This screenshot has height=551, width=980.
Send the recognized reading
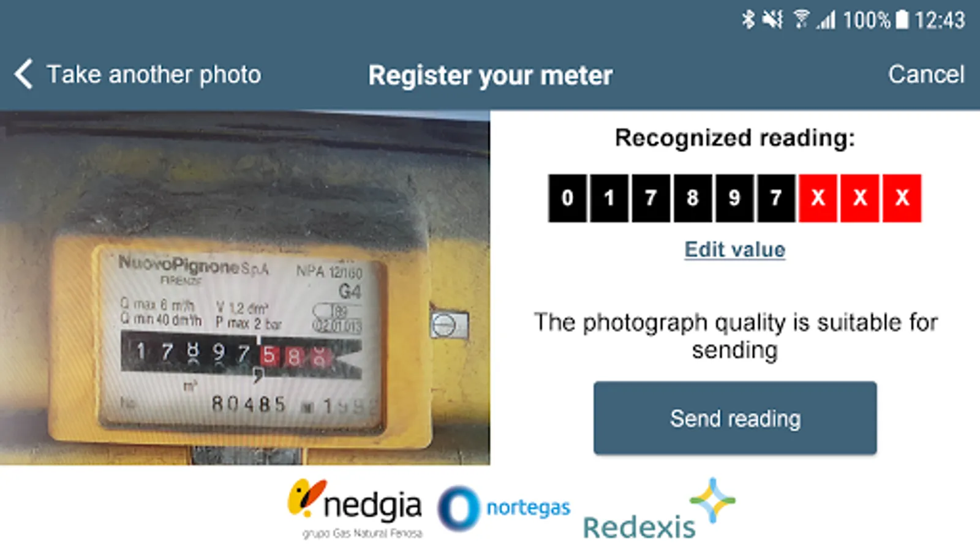735,418
